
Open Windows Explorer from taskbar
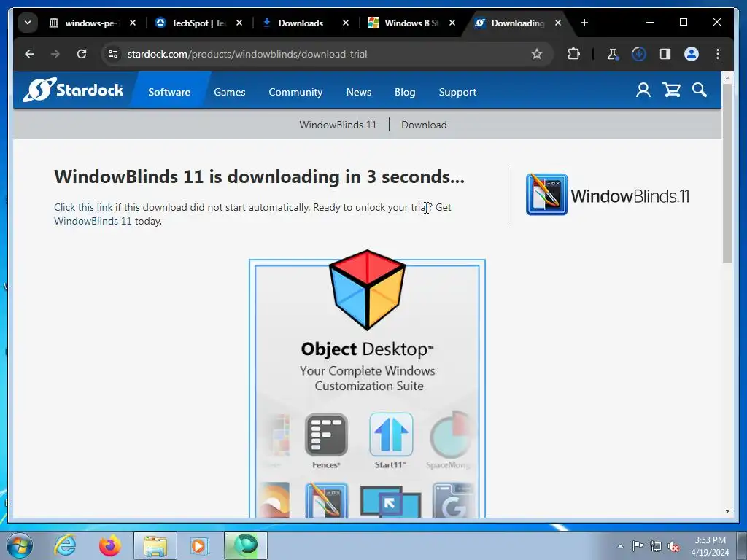tap(155, 545)
